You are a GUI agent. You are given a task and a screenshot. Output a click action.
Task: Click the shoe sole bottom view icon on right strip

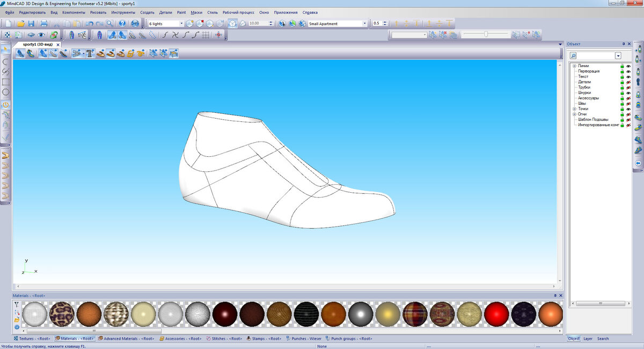[638, 82]
